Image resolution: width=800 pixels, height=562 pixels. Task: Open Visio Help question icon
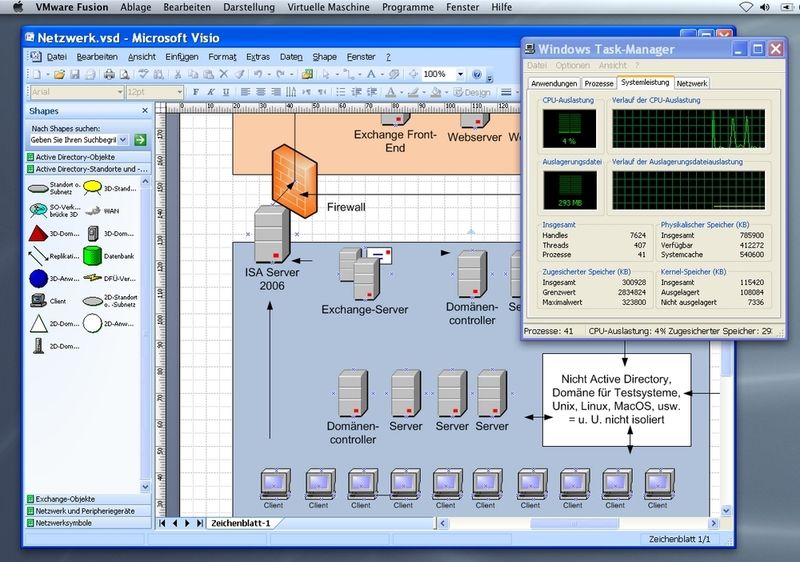coord(477,74)
